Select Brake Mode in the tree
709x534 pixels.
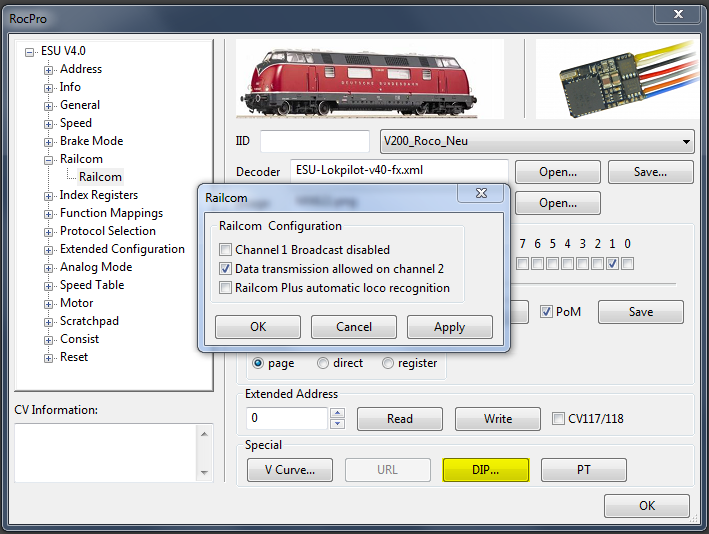click(x=91, y=141)
